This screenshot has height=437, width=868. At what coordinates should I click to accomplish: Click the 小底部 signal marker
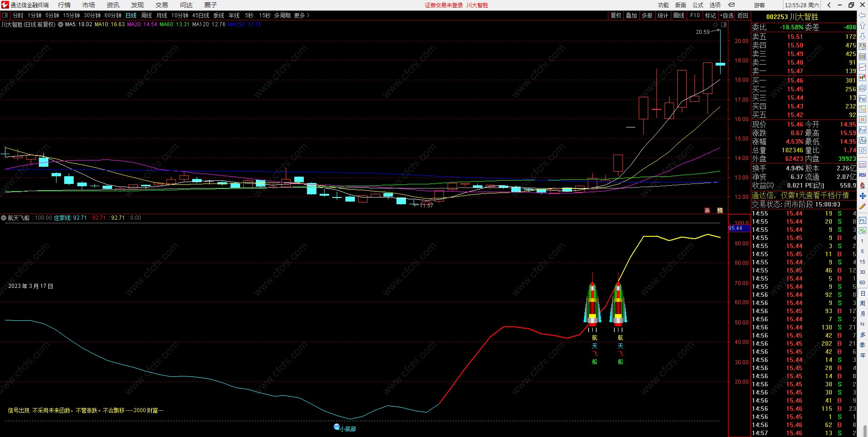tap(345, 428)
